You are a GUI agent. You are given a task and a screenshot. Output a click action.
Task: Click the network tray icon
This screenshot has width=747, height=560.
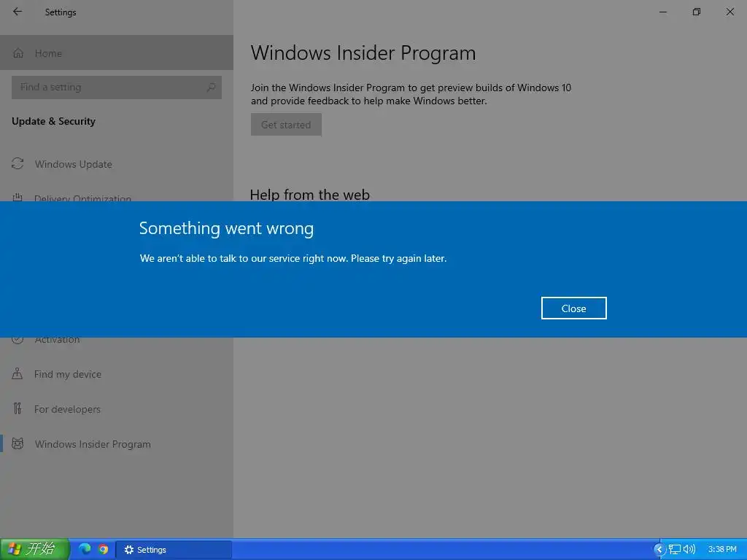pos(674,550)
